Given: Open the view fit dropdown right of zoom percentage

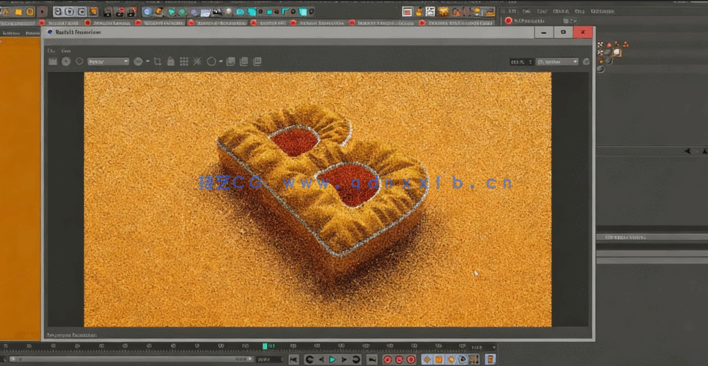Looking at the screenshot, I should click(x=557, y=62).
